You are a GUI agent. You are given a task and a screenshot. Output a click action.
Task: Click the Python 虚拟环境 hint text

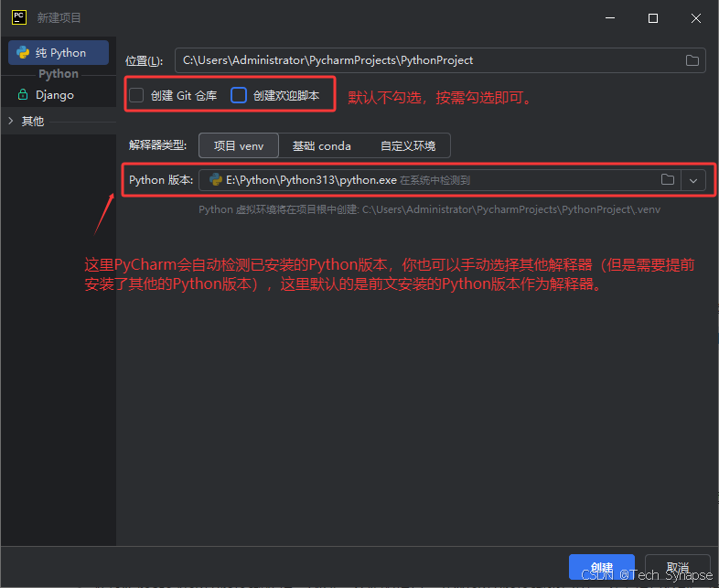[x=429, y=209]
